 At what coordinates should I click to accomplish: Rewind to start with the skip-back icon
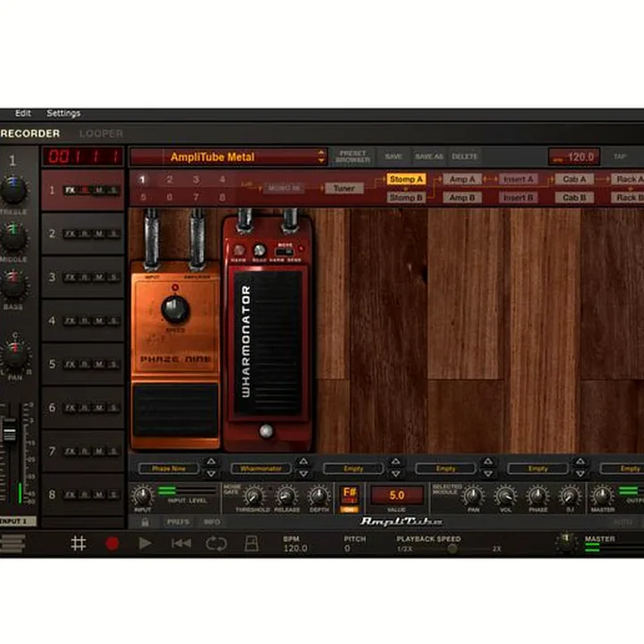181,544
